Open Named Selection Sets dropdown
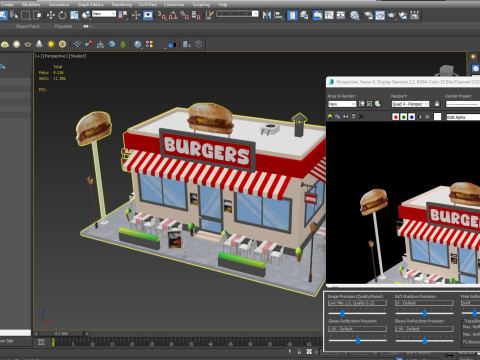 [237, 14]
